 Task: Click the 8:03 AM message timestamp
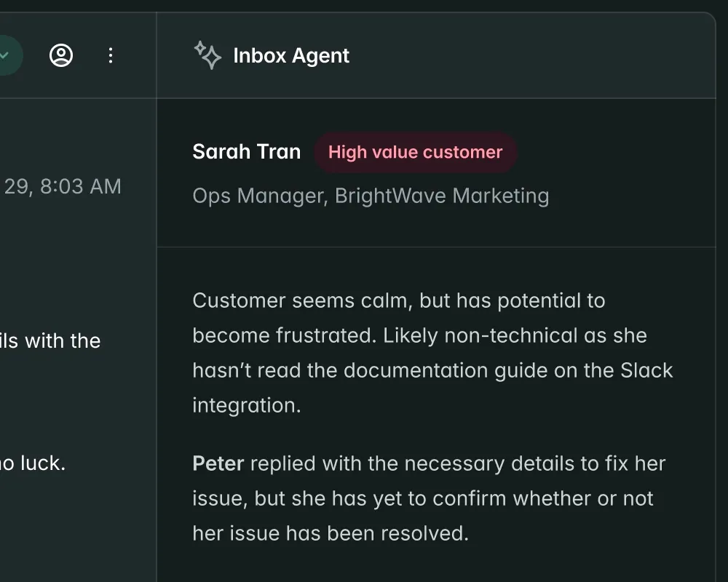point(60,186)
